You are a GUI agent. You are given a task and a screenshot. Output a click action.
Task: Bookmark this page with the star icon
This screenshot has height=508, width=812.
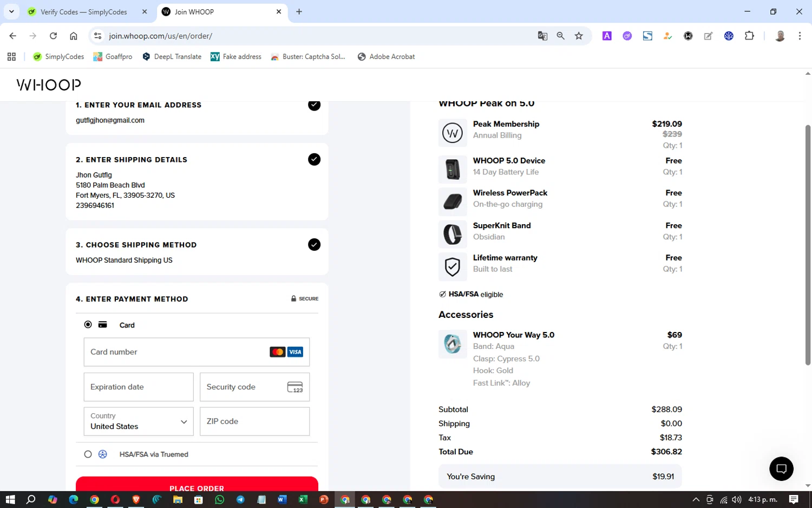(579, 36)
